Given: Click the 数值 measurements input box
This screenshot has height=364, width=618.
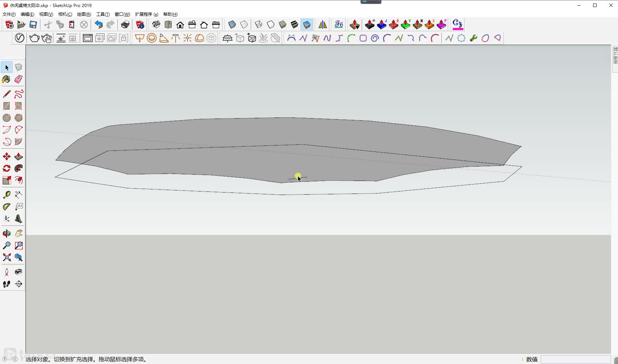Looking at the screenshot, I should click(x=576, y=359).
